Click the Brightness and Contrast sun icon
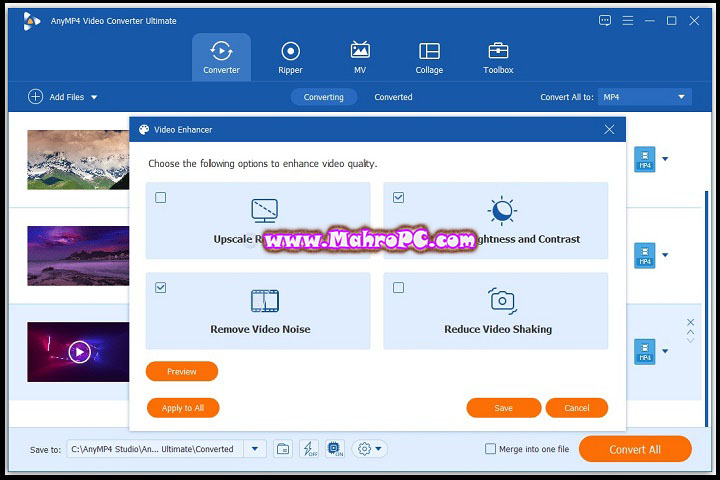 (502, 211)
